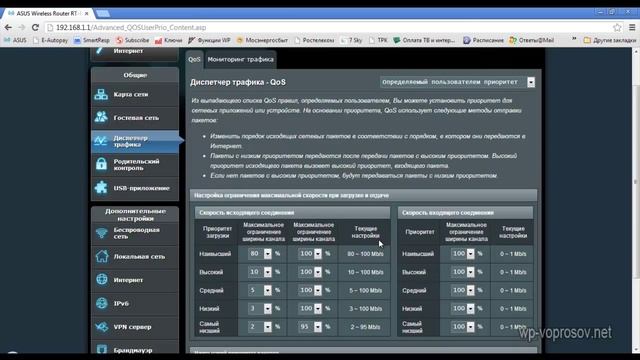Open upload Наивысший minimum bandwidth dropdown (80)
Viewport: 640px width, 360px height.
click(260, 254)
